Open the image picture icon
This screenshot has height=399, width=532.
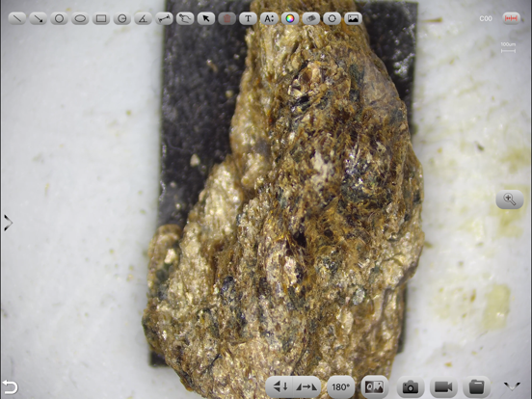pos(353,18)
